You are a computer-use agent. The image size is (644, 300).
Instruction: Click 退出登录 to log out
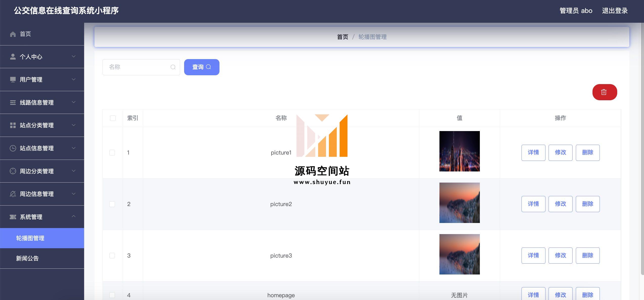(615, 11)
